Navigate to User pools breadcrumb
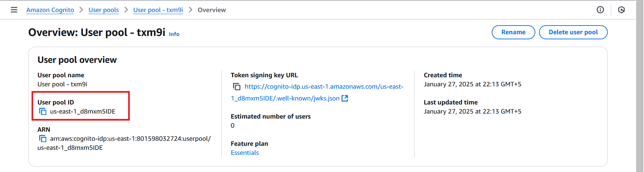 (x=104, y=10)
